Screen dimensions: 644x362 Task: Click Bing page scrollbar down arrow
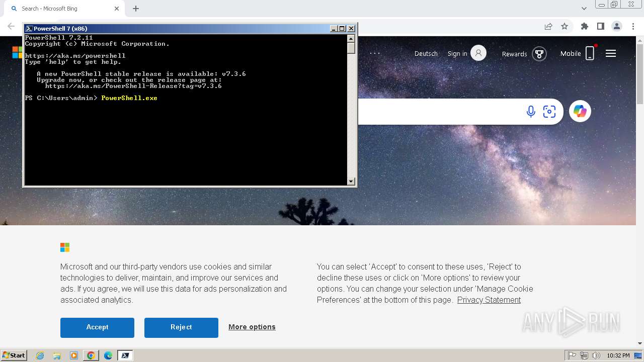[x=640, y=343]
